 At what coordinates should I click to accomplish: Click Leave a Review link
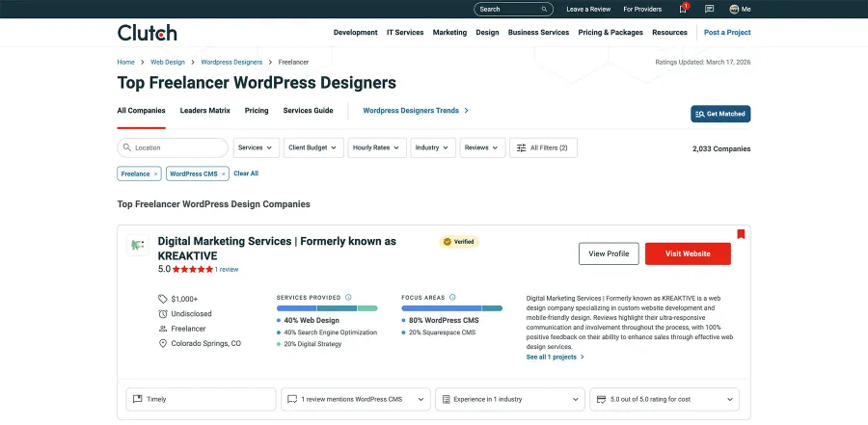tap(588, 9)
